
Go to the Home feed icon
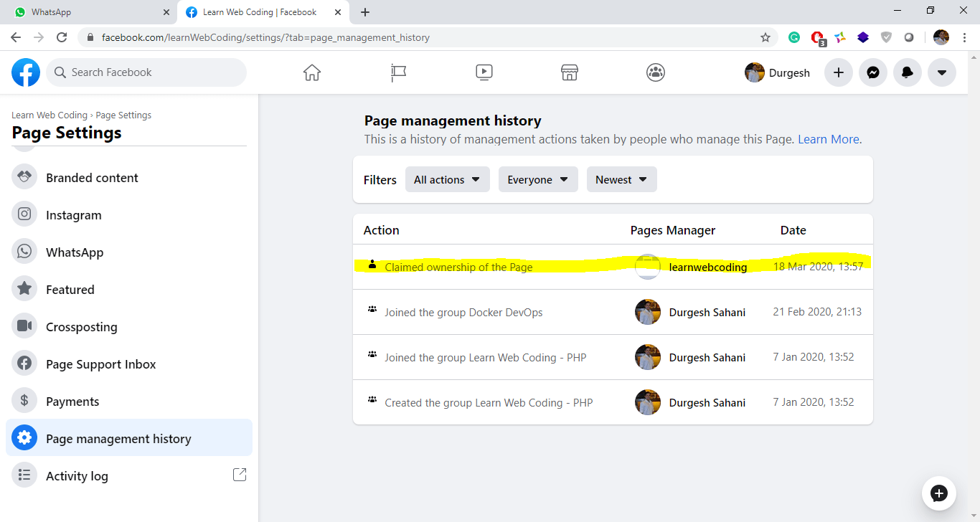[312, 72]
